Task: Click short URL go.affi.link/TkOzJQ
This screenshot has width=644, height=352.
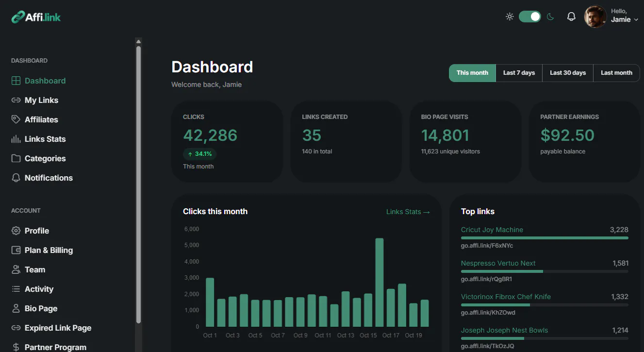Action: 487,346
